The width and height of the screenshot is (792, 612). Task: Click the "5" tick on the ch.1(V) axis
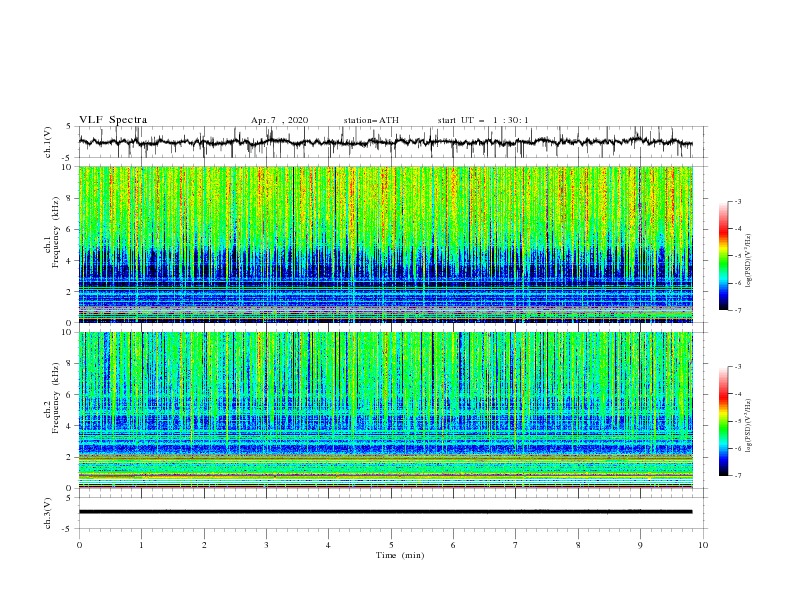pyautogui.click(x=69, y=126)
